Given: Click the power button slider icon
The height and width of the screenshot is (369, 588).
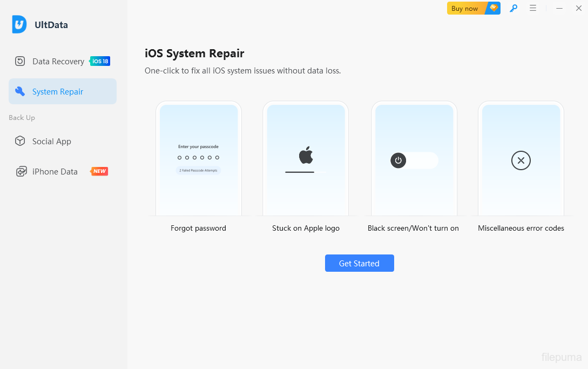Looking at the screenshot, I should coord(398,160).
